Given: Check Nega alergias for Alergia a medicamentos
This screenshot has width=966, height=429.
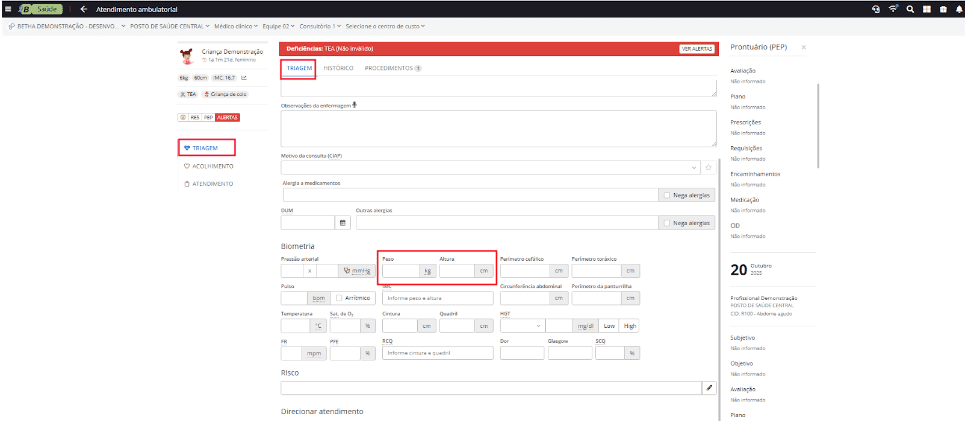Looking at the screenshot, I should (667, 195).
